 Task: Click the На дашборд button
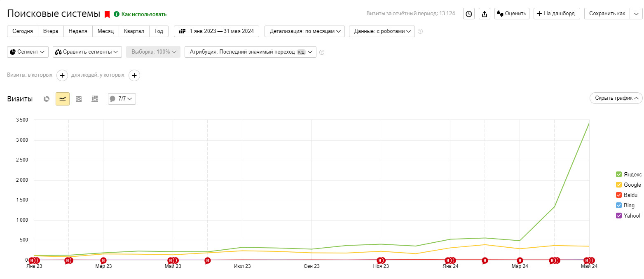click(557, 14)
